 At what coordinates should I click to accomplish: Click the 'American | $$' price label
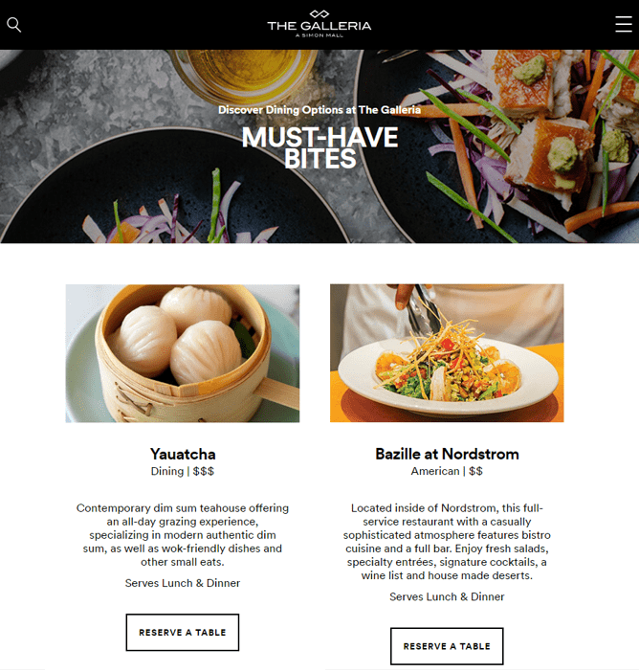[x=447, y=471]
